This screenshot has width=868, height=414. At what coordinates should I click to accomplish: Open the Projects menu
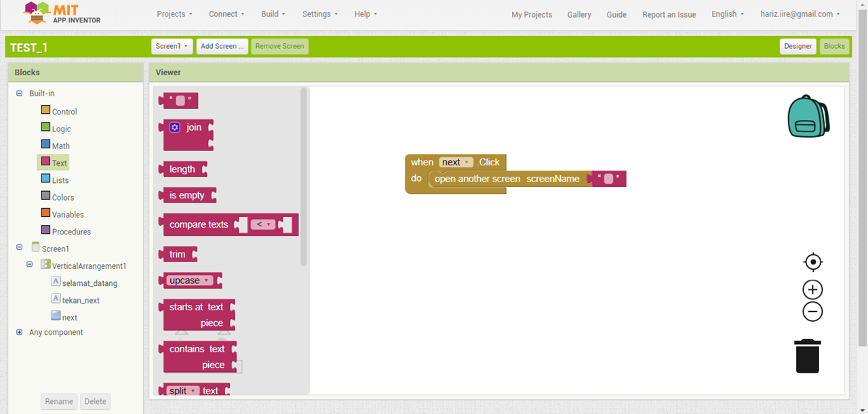click(174, 14)
